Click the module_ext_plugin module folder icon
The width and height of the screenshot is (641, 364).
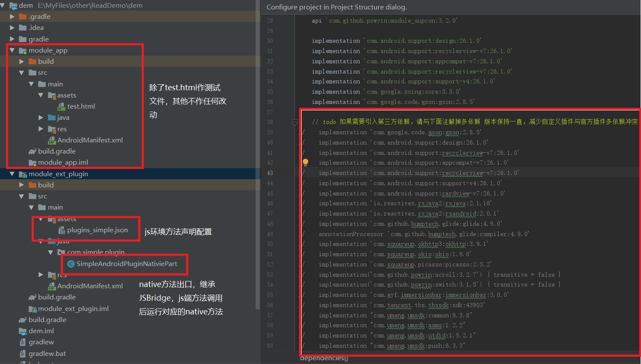pyautogui.click(x=23, y=174)
